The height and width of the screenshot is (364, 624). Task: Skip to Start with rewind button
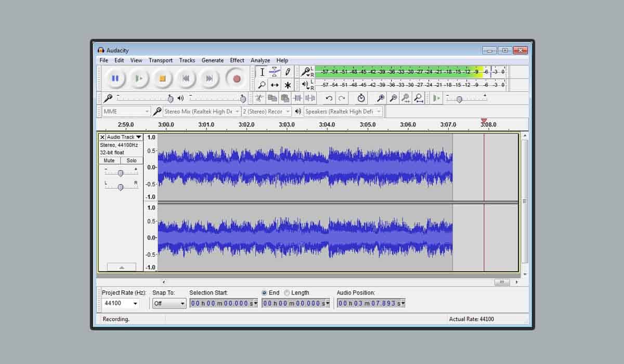point(186,79)
